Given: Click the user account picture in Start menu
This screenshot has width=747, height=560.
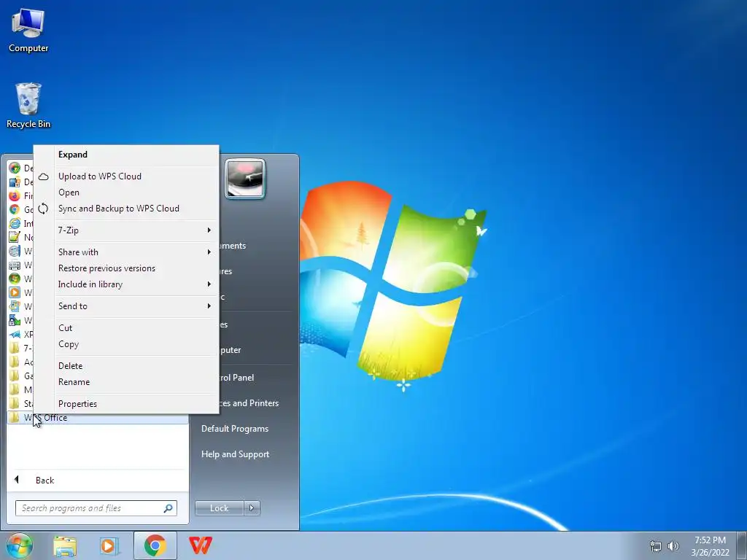Looking at the screenshot, I should [x=245, y=178].
